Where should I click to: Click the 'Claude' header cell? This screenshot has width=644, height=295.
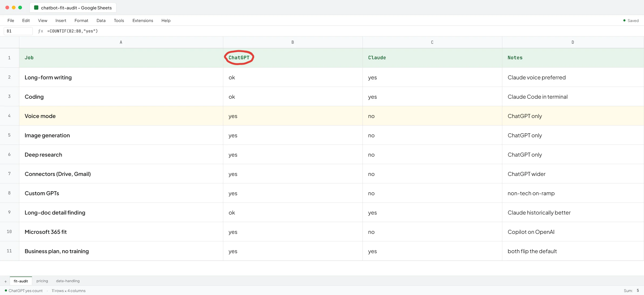pyautogui.click(x=432, y=58)
